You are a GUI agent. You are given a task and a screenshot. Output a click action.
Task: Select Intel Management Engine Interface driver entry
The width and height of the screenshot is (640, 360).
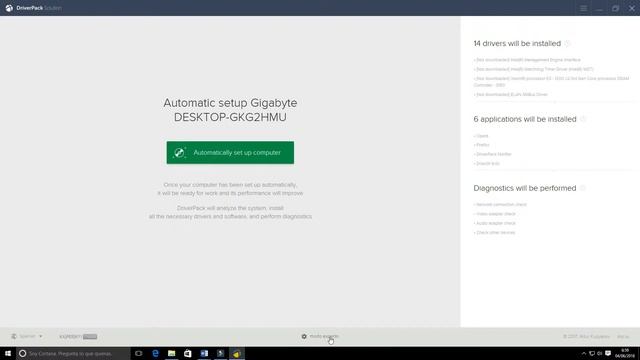pos(527,60)
